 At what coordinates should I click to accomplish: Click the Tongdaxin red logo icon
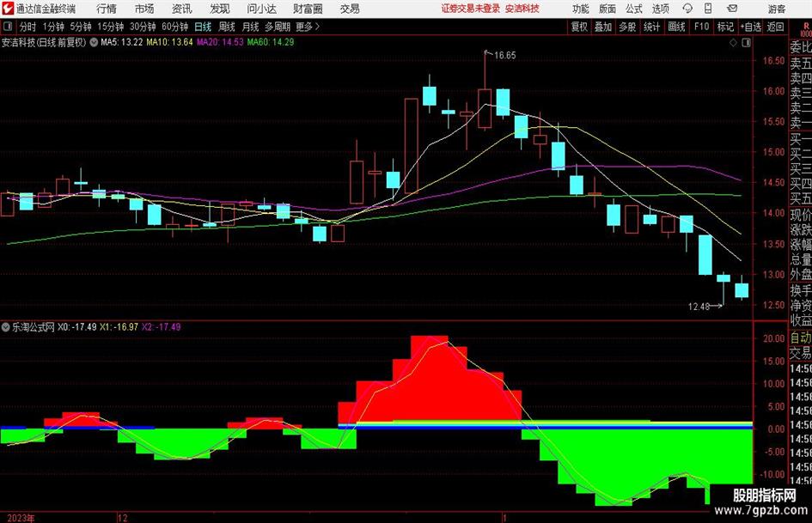[8, 9]
